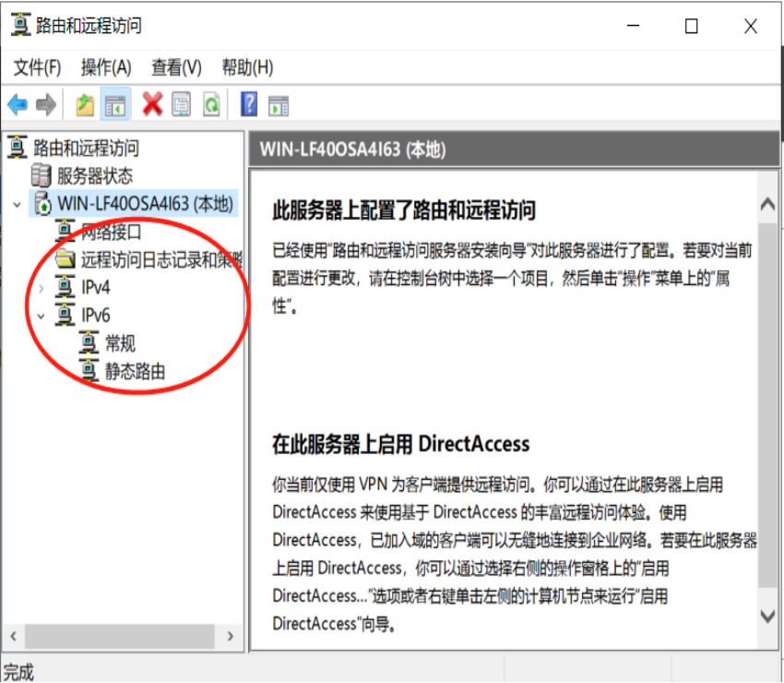Click the tree pane horizontal scroll right arrow
Image resolution: width=784 pixels, height=683 pixels.
click(230, 637)
